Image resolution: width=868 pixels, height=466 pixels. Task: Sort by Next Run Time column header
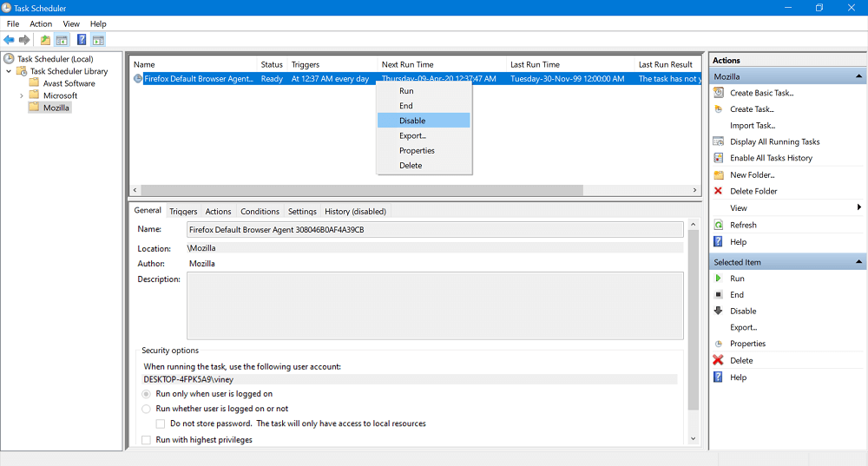442,65
